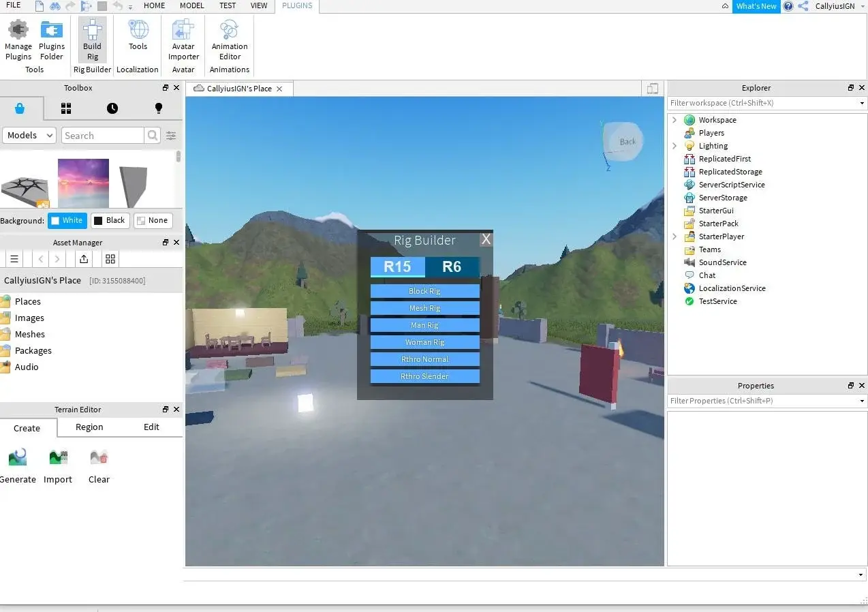
Task: Select the White background option
Action: [x=67, y=220]
